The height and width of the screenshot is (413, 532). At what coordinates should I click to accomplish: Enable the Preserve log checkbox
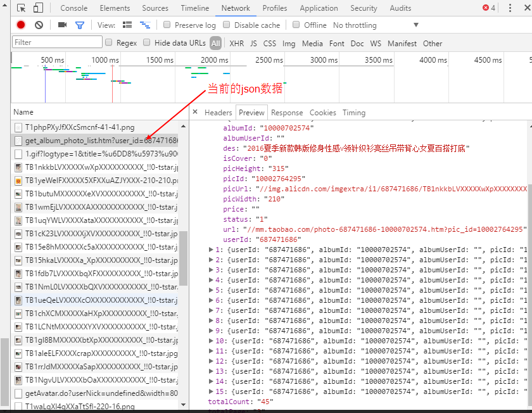click(x=167, y=25)
